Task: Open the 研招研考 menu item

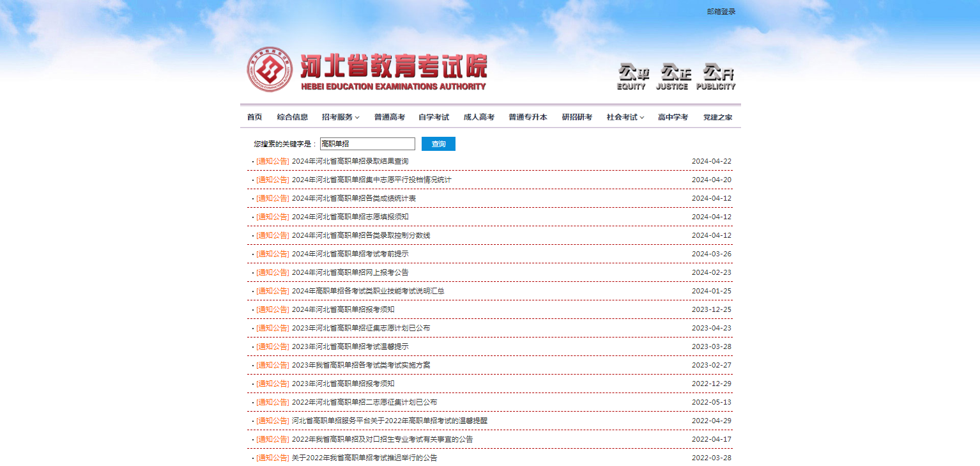Action: coord(577,117)
